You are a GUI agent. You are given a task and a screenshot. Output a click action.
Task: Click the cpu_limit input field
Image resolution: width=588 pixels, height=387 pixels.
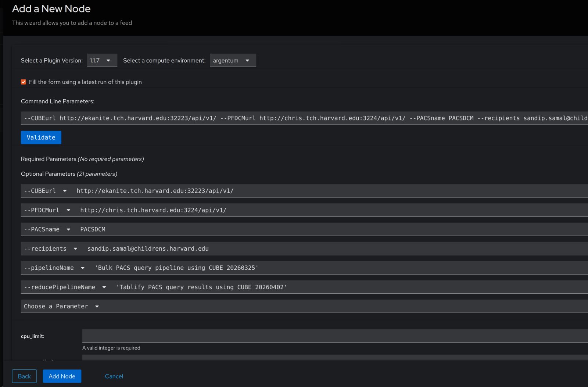[335, 336]
